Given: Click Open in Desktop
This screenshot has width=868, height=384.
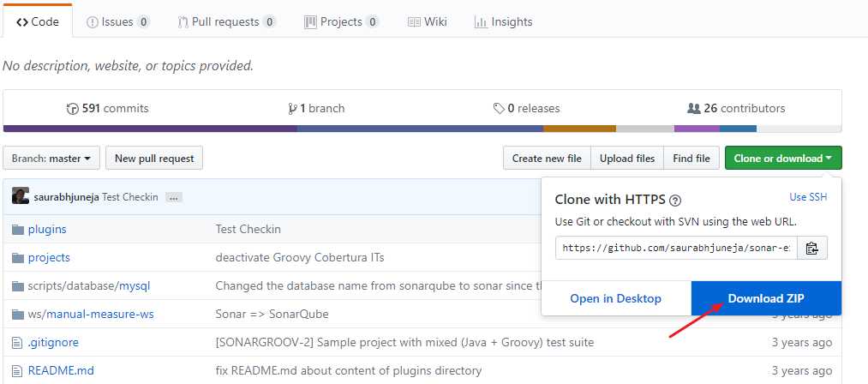Looking at the screenshot, I should [x=616, y=298].
